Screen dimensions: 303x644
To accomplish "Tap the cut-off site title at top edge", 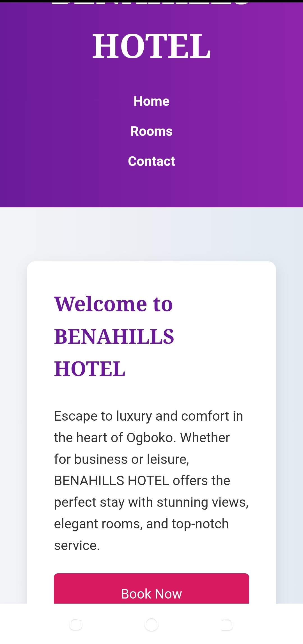I will (151, 3).
